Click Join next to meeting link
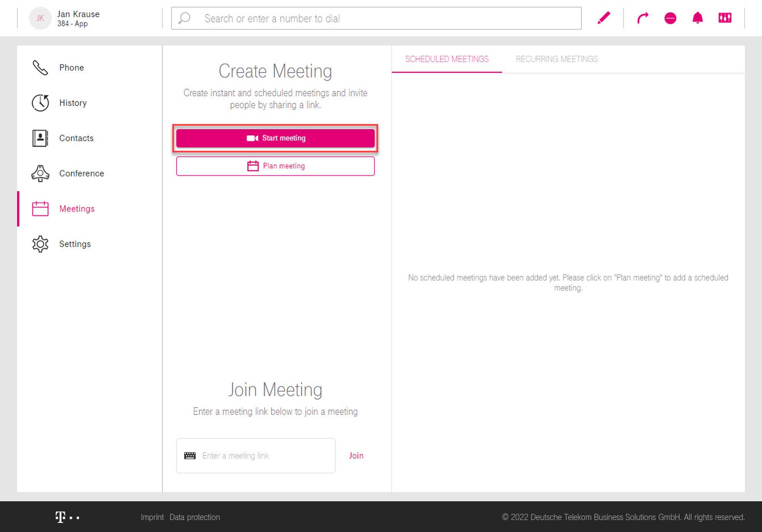762x532 pixels. coord(356,456)
